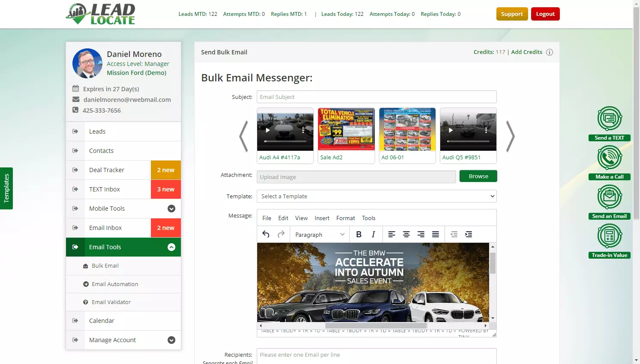The image size is (640, 364).
Task: Open the Templates side tab
Action: [x=6, y=188]
